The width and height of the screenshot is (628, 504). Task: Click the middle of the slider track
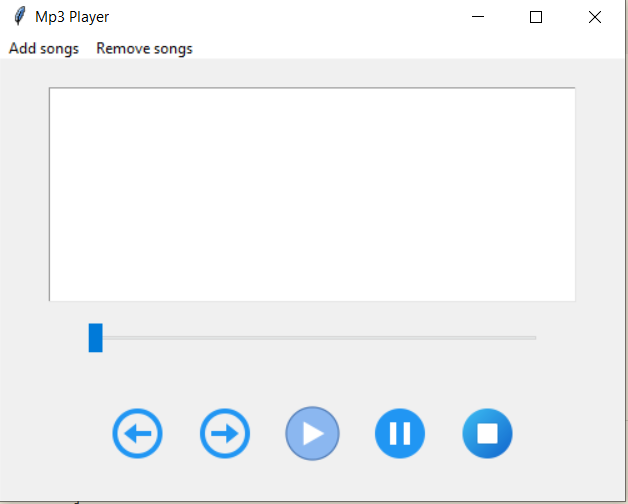click(312, 338)
